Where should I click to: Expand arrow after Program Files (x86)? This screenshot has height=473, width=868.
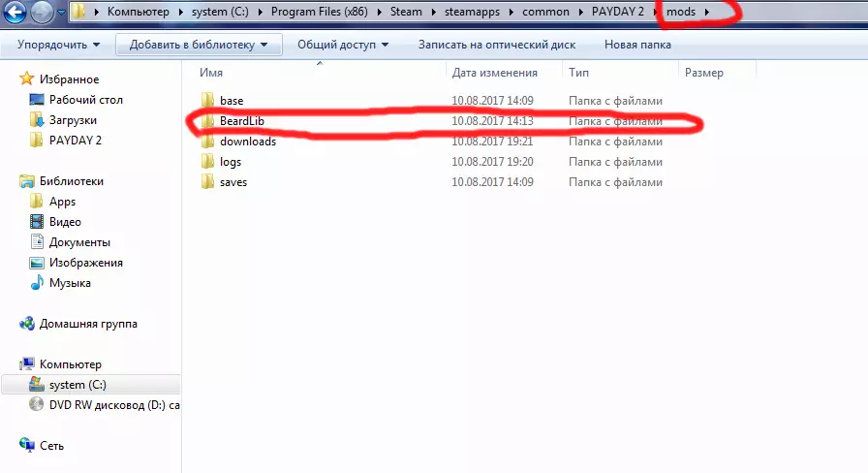pos(379,12)
